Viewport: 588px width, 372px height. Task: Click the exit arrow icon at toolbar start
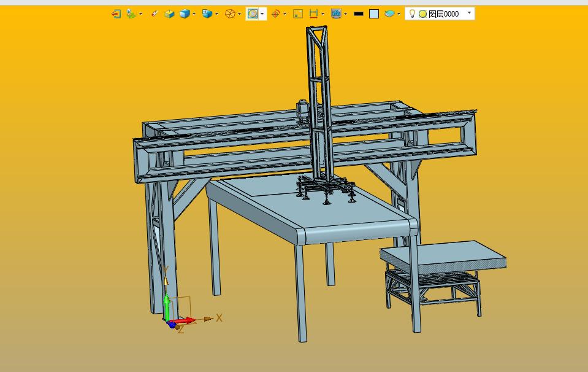[x=116, y=14]
